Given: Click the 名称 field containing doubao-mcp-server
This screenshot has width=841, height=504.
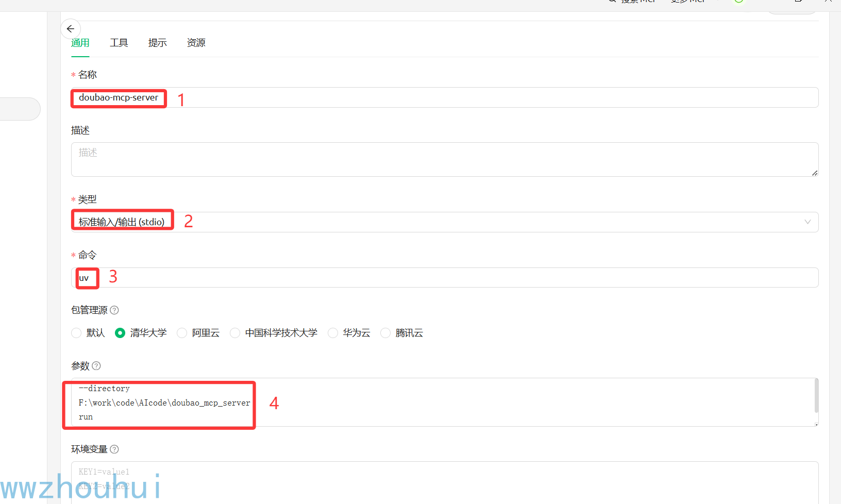Looking at the screenshot, I should tap(445, 97).
